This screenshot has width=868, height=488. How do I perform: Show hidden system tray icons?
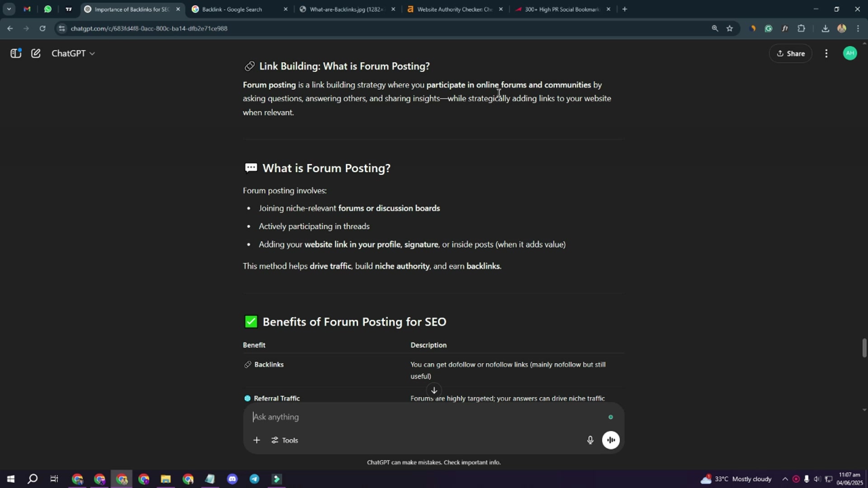785,479
